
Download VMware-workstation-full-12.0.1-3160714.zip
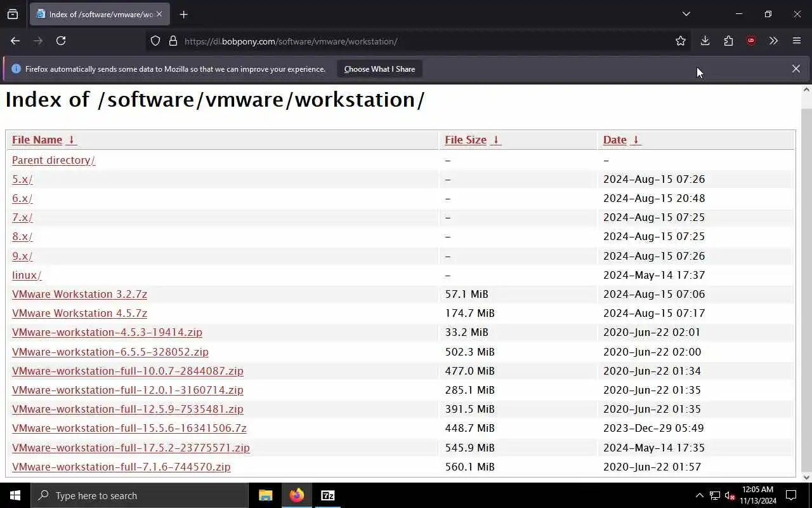pos(128,390)
